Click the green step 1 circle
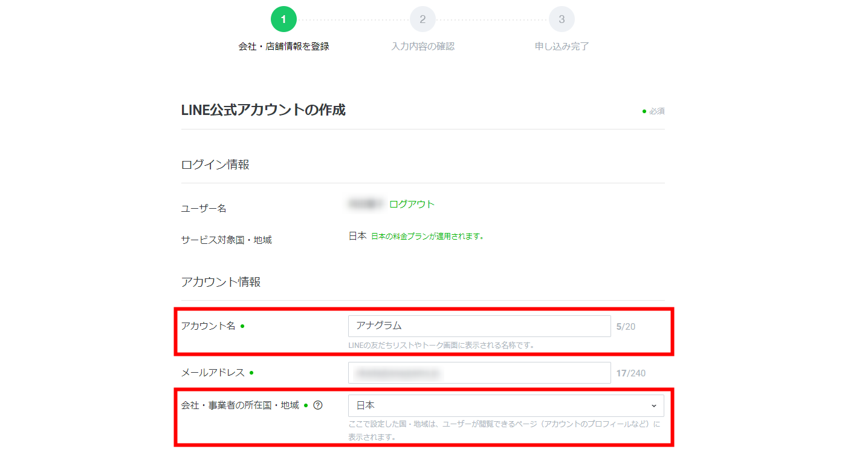 [x=283, y=19]
